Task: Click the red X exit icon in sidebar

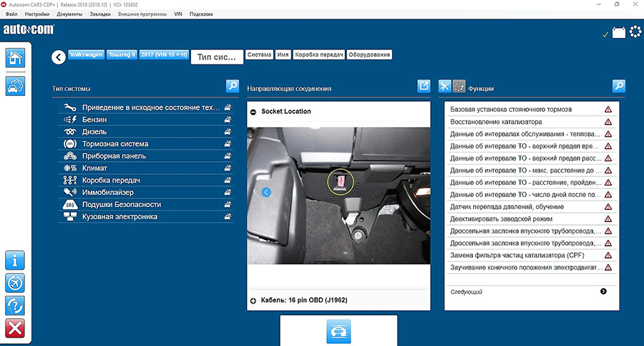Action: [x=15, y=328]
